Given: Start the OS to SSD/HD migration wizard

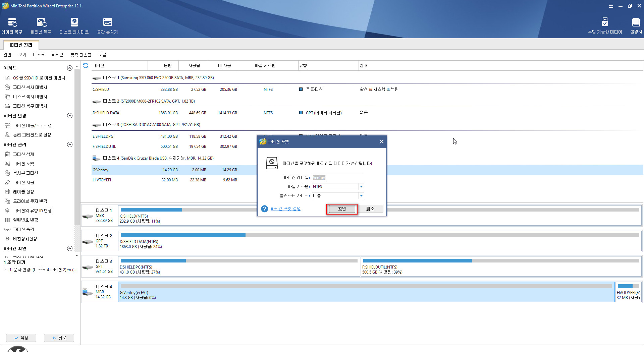Looking at the screenshot, I should tap(39, 78).
